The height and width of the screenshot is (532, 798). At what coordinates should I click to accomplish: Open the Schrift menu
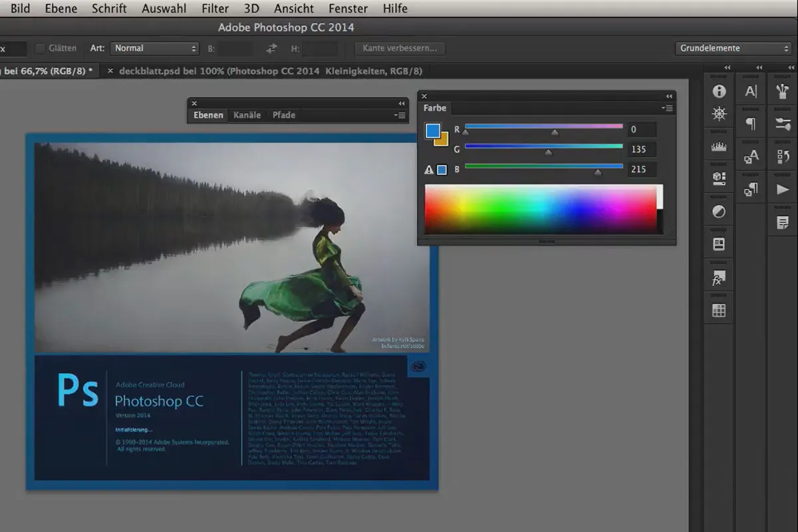click(109, 9)
